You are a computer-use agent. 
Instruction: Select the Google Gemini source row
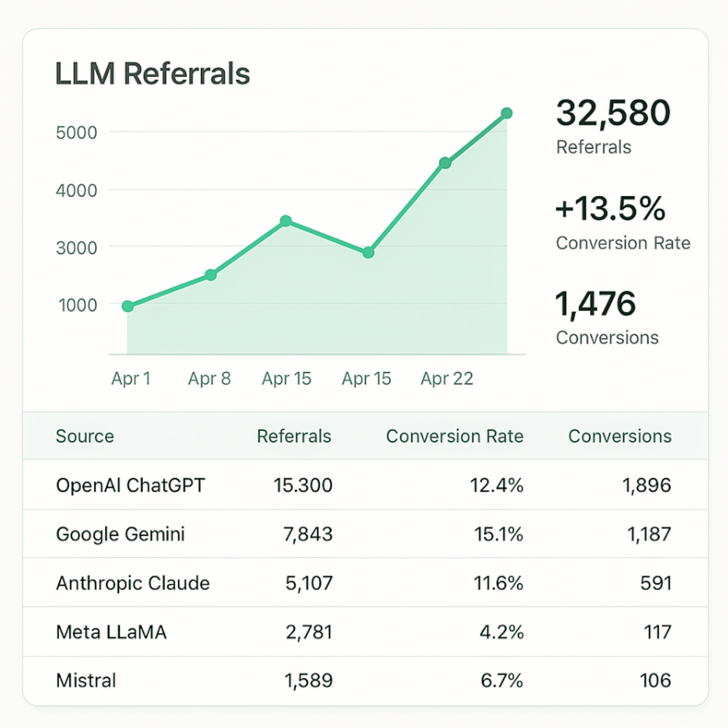(365, 534)
